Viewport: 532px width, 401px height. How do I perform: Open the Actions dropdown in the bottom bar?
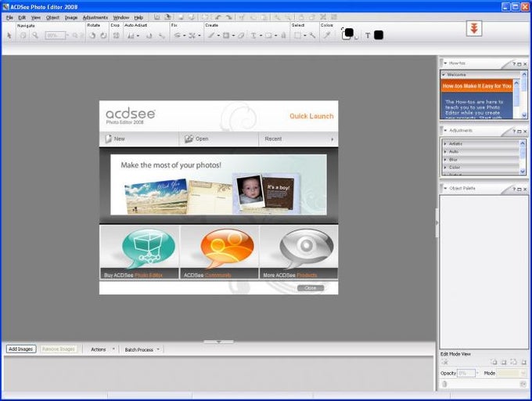[113, 349]
